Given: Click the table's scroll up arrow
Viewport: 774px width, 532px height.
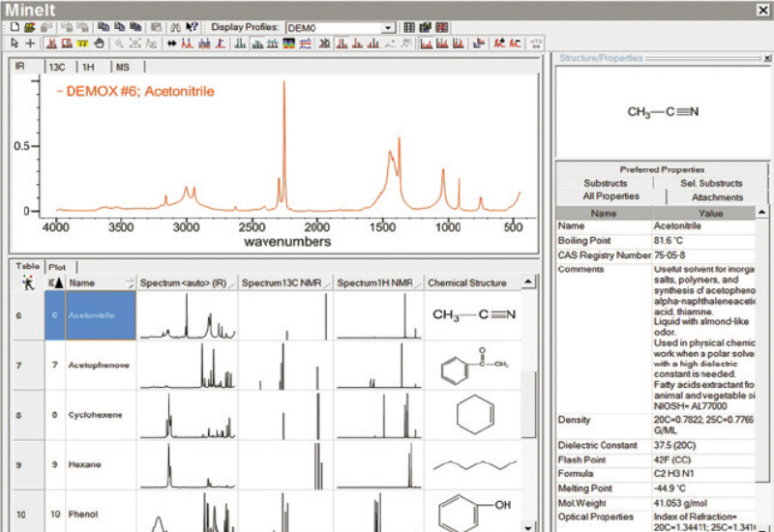Looking at the screenshot, I should (x=527, y=282).
